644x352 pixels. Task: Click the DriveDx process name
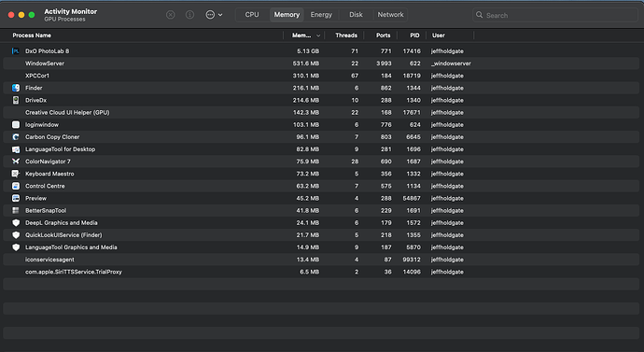click(35, 100)
